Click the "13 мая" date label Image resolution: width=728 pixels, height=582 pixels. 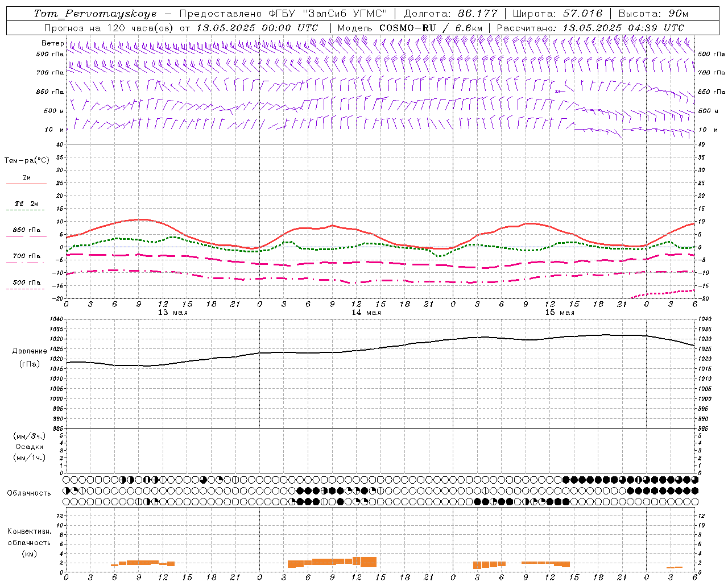coord(173,313)
